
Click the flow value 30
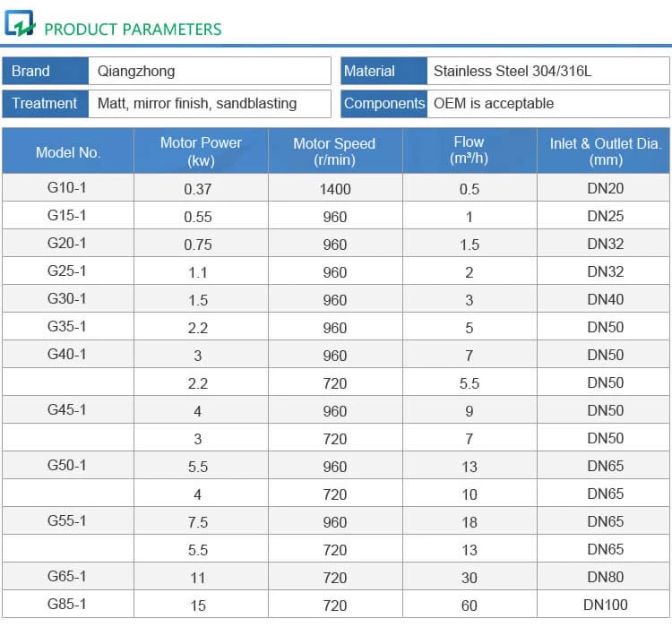(x=470, y=578)
